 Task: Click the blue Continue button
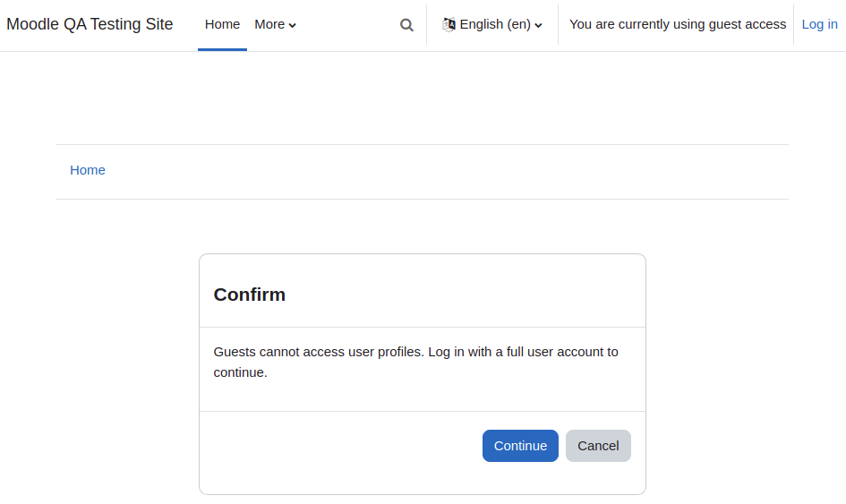click(520, 446)
